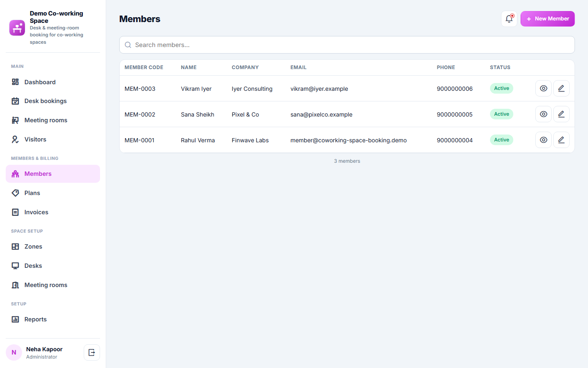View details for Vikram Iyer

pos(543,88)
